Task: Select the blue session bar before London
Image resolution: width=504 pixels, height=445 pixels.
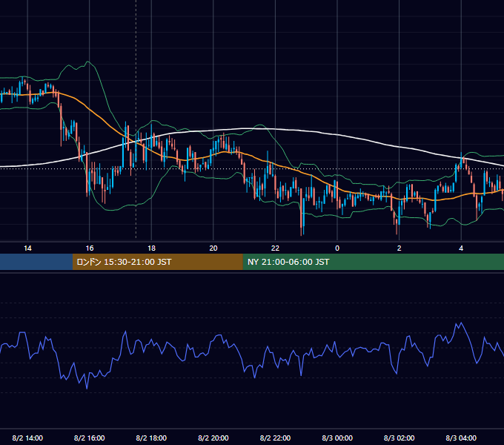Action: 36,262
